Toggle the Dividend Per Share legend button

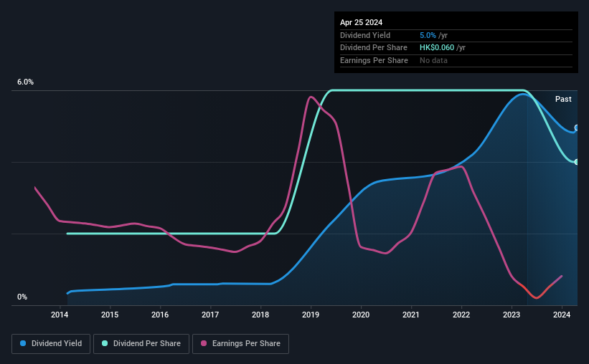click(x=141, y=343)
